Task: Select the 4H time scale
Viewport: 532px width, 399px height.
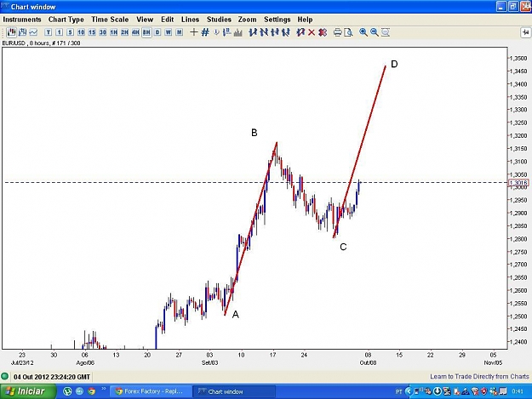Action: (135, 32)
